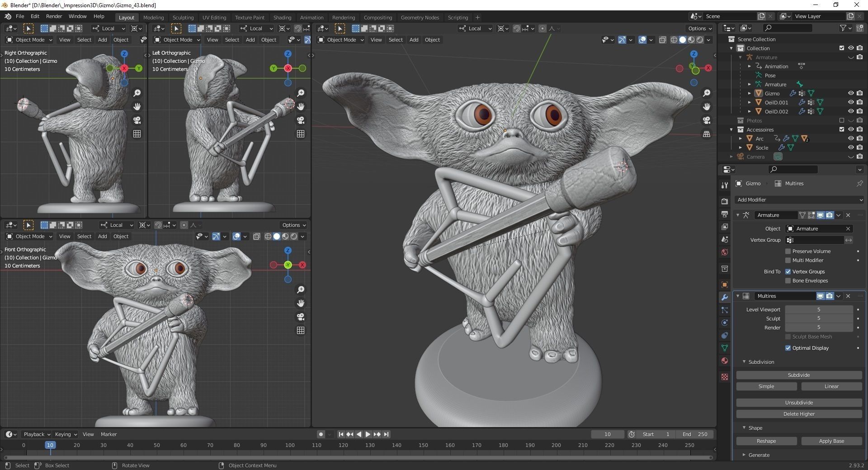Expand the Generate subpanel
Viewport: 868px width, 470px height.
pyautogui.click(x=744, y=455)
